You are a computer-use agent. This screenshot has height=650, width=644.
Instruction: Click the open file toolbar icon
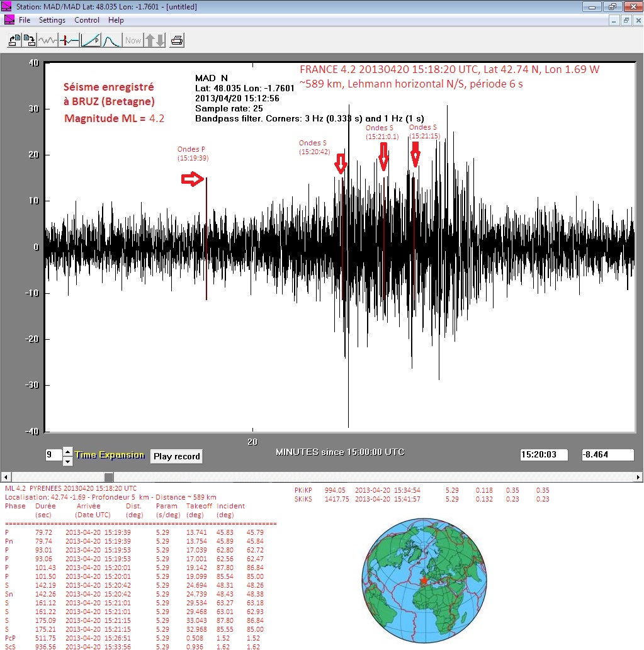tap(13, 40)
